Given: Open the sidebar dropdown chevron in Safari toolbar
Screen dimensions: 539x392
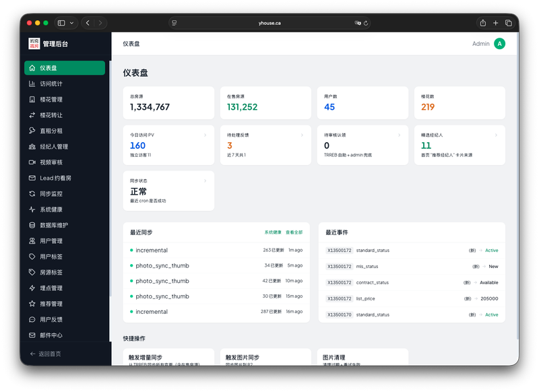Looking at the screenshot, I should [x=72, y=23].
